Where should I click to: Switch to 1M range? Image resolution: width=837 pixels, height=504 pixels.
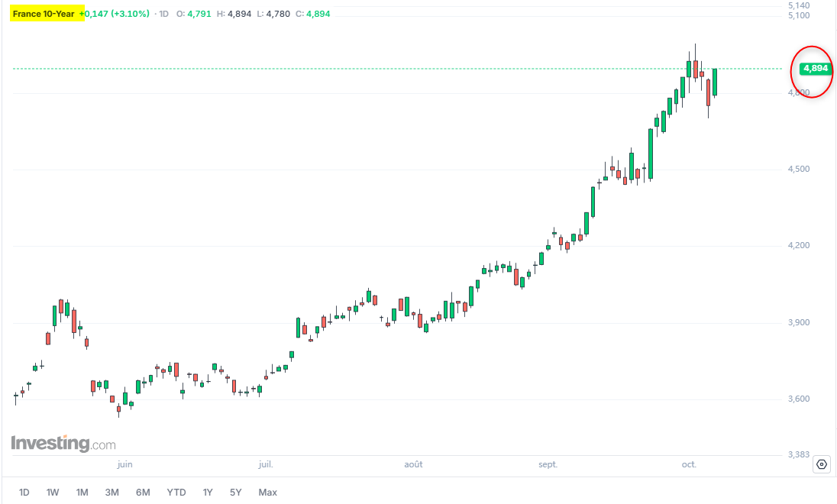82,493
